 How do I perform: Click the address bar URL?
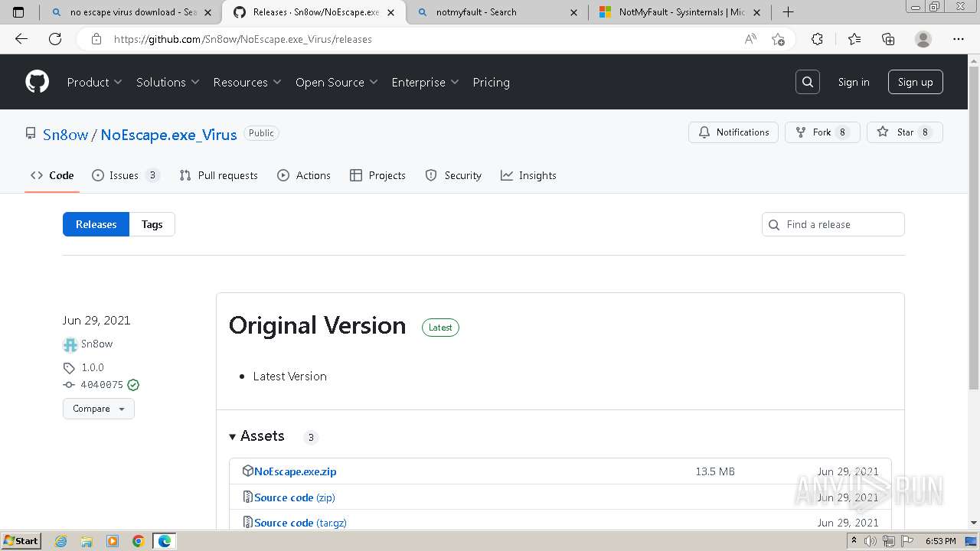[243, 39]
